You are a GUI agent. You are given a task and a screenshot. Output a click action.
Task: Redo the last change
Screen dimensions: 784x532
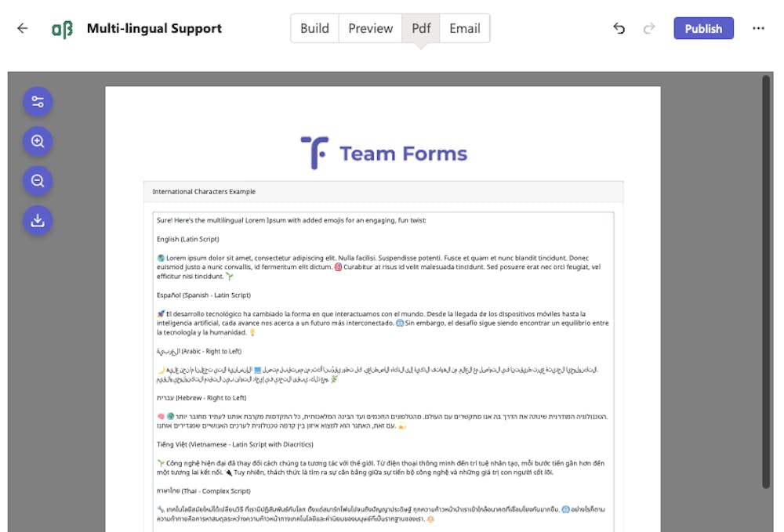point(648,28)
